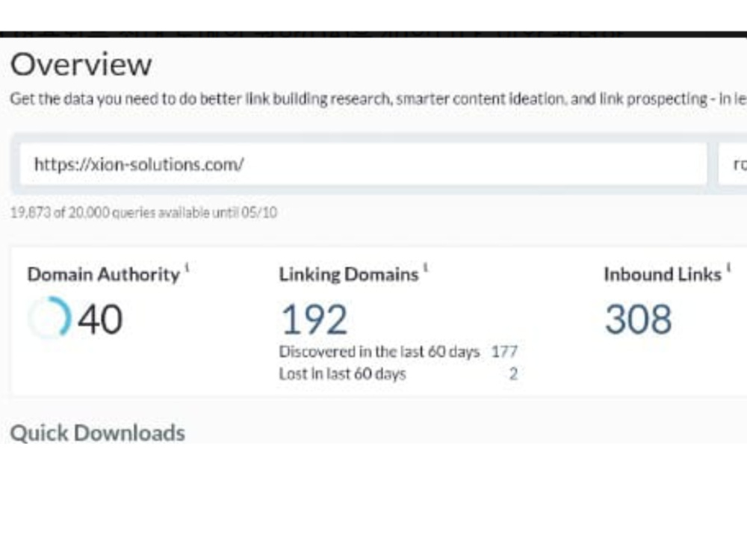The width and height of the screenshot is (747, 560).
Task: Click the lost domains value 2
Action: click(x=513, y=374)
